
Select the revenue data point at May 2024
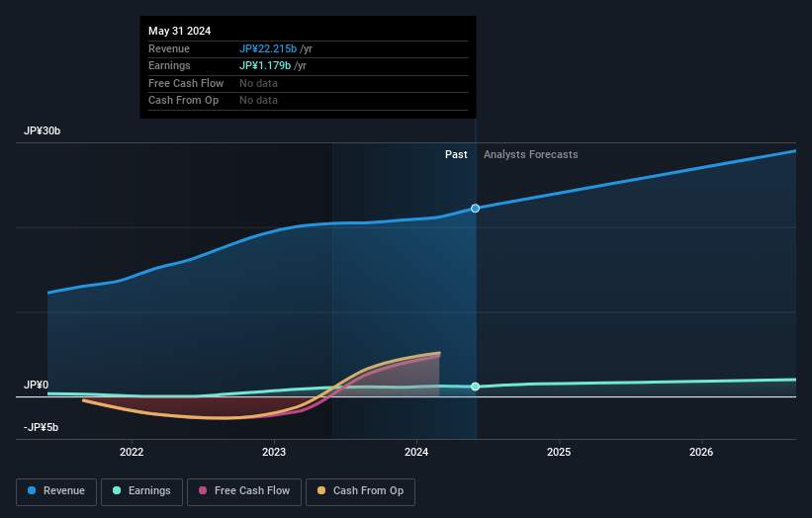(x=475, y=208)
